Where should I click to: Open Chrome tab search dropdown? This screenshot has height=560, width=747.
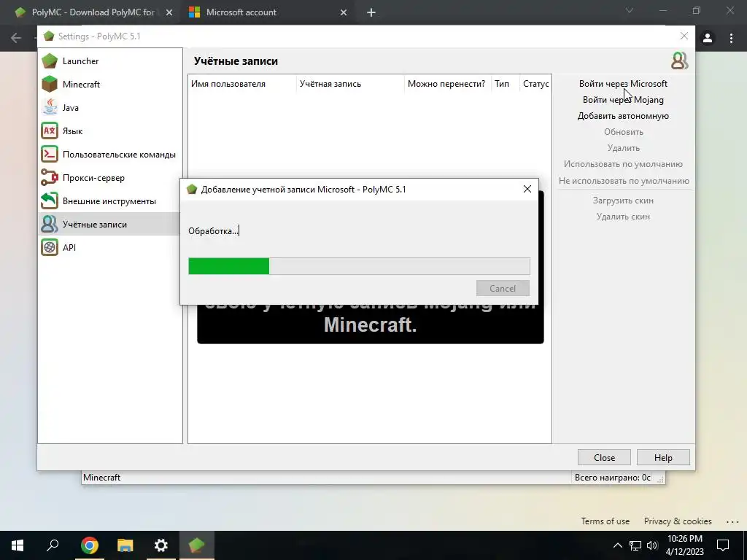tap(630, 10)
